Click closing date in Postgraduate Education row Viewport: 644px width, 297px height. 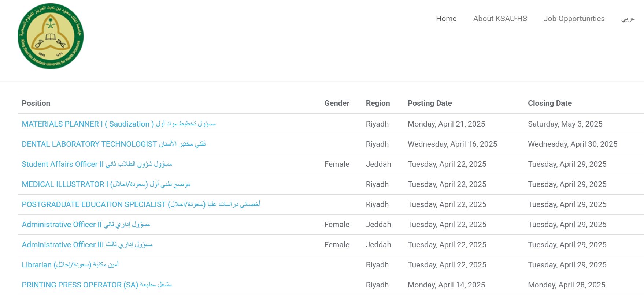pos(567,204)
